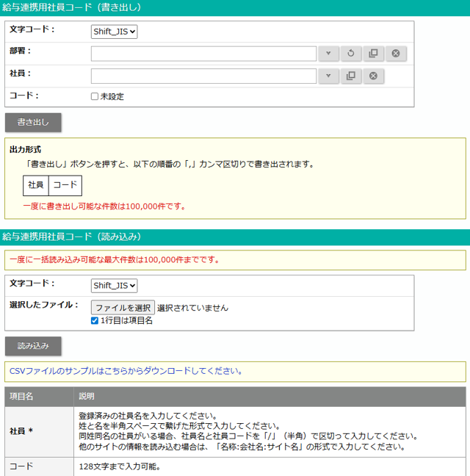Click the 給与連携用社員コード(読み込み) section header

72,237
